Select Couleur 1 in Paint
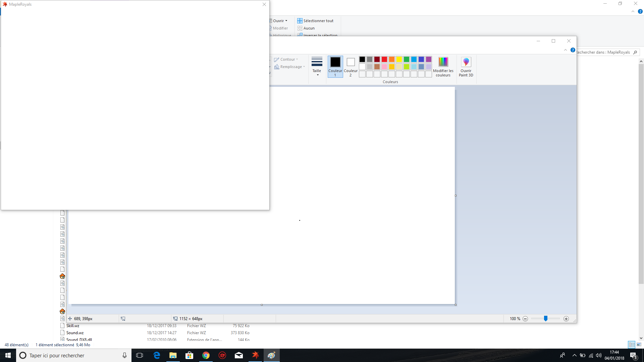Viewport: 644px width, 362px height. [335, 67]
